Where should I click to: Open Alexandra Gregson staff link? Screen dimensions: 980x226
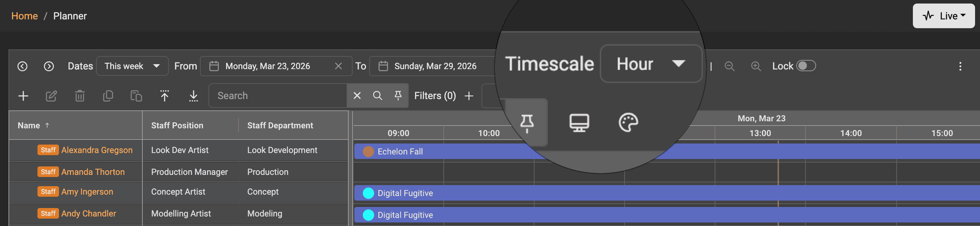(x=97, y=150)
